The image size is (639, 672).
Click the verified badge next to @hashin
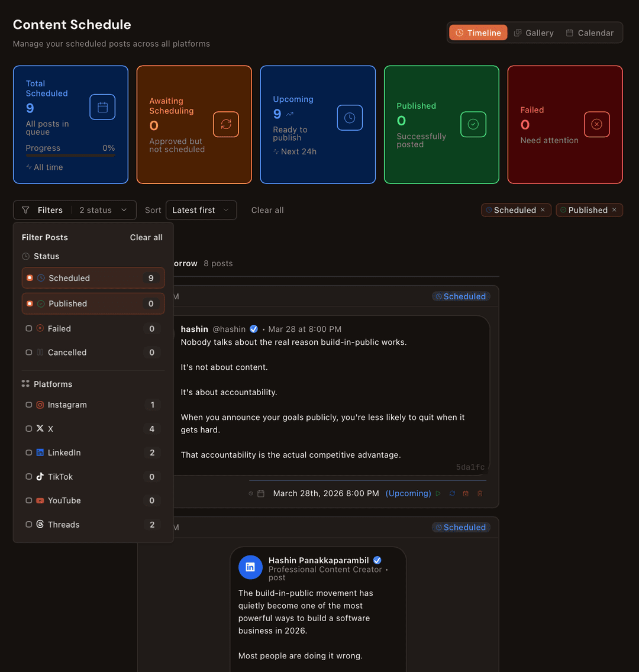[254, 329]
